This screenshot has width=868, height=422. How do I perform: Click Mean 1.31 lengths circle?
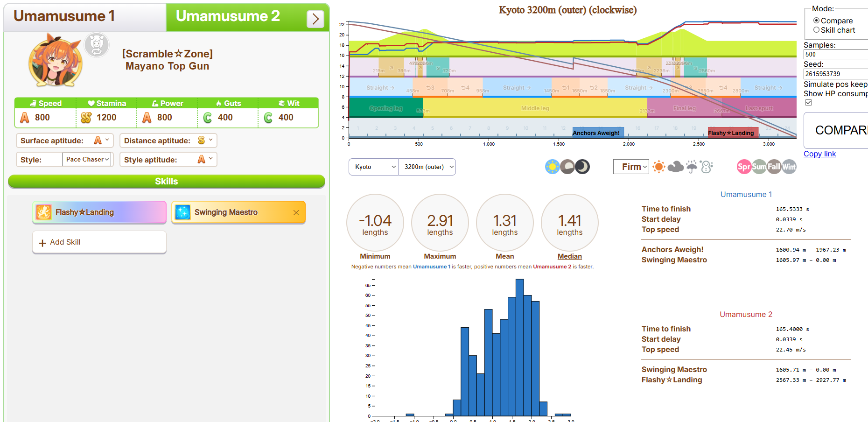click(505, 223)
